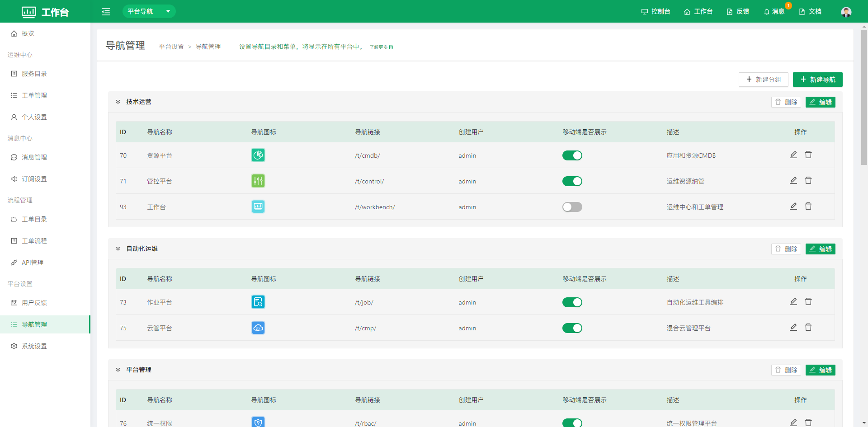
Task: Click the 统一权限 navigation icon
Action: [x=258, y=422]
